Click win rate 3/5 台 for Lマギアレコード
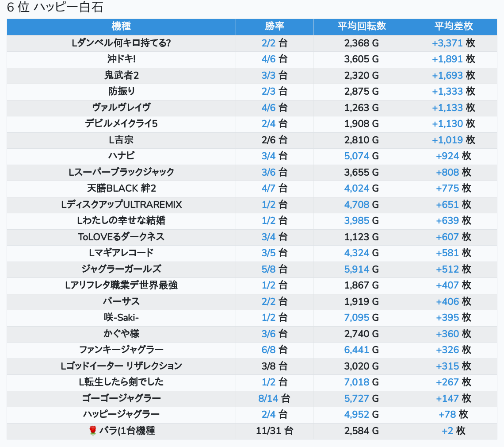 point(274,253)
